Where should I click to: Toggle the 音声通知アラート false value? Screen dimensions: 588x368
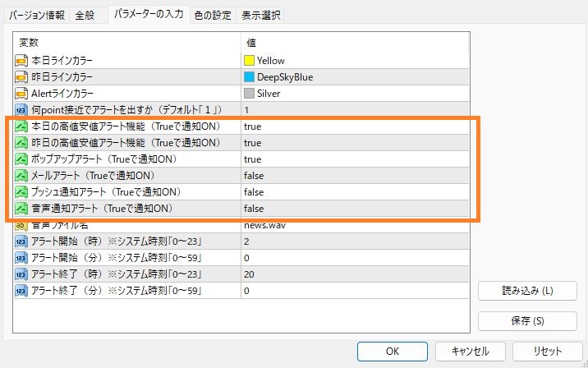[253, 209]
